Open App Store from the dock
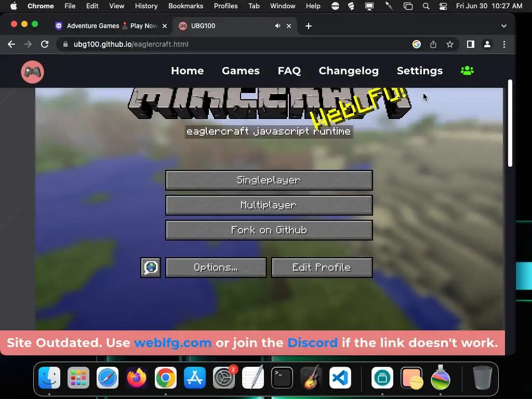This screenshot has width=532, height=399. click(x=195, y=378)
